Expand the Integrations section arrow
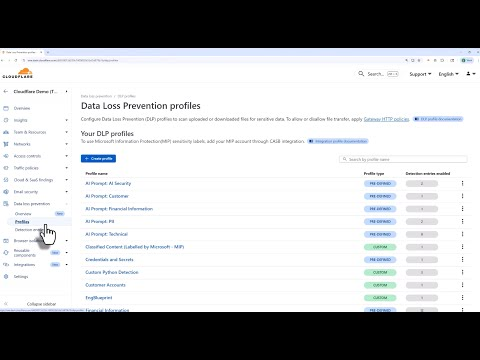 (66, 265)
